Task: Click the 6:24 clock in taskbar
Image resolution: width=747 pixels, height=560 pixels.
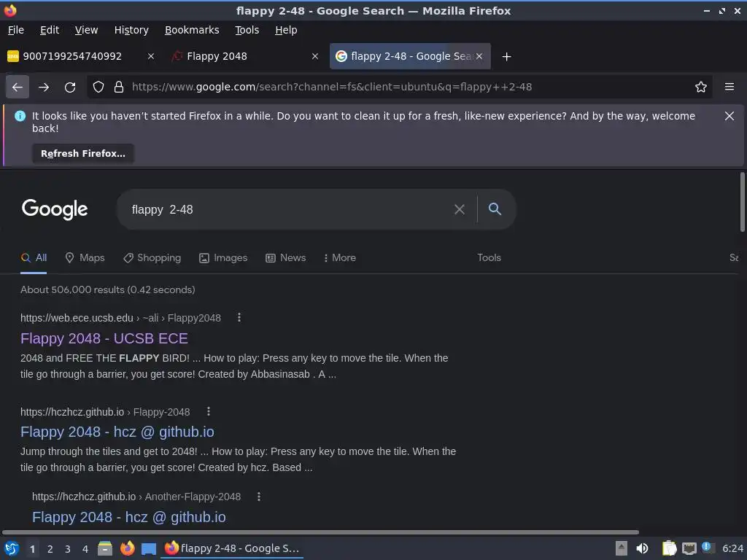Action: 732,548
